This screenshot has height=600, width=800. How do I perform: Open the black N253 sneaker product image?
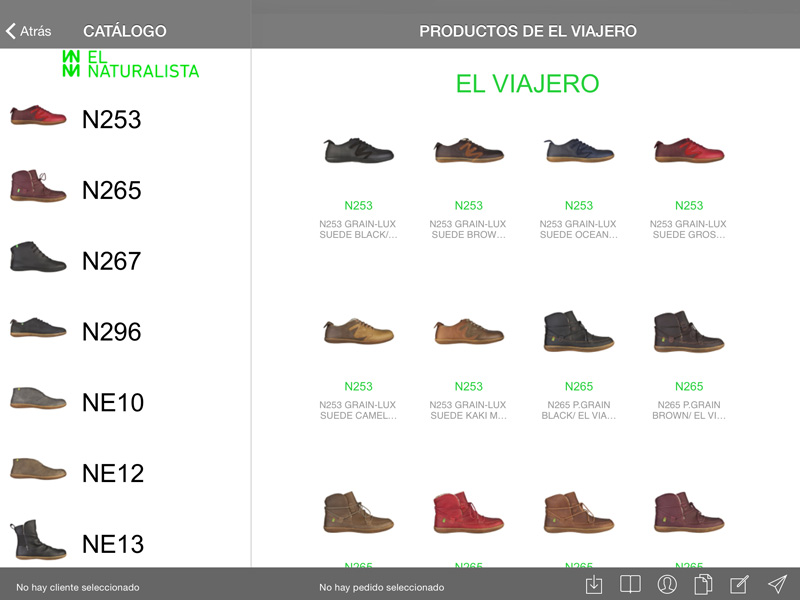359,151
